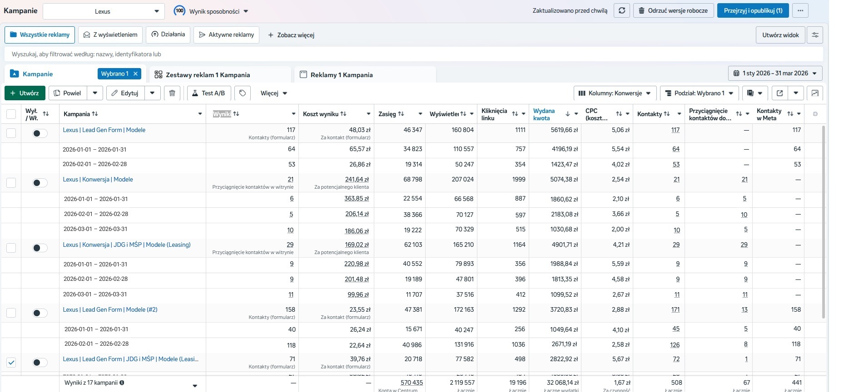This screenshot has height=392, width=868.
Task: Click 'Zobacz więcej' to add views
Action: click(x=291, y=35)
